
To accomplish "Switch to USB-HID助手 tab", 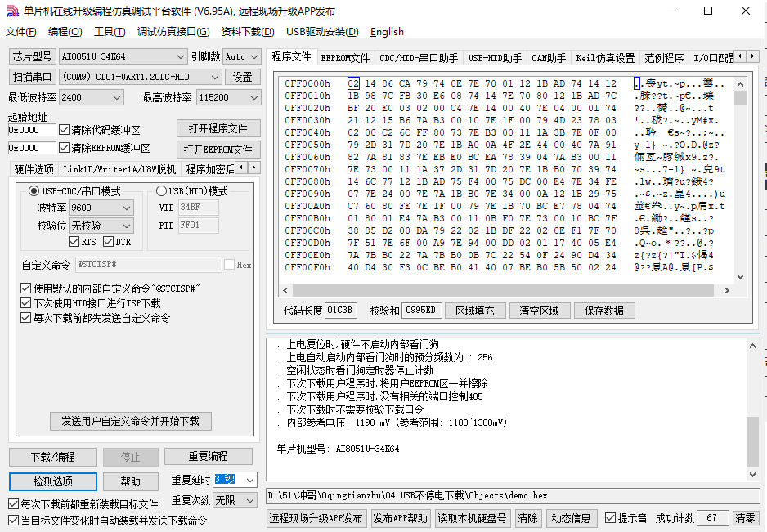I will tap(495, 58).
